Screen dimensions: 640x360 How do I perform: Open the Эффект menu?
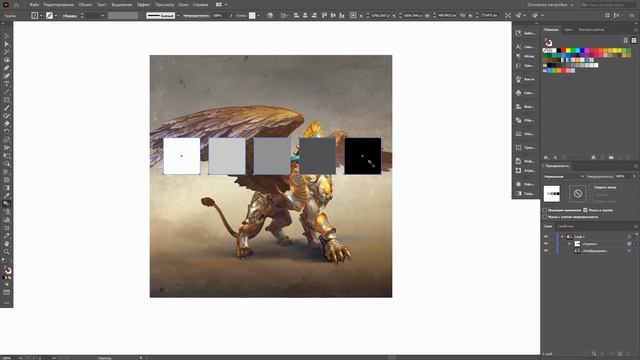click(144, 4)
